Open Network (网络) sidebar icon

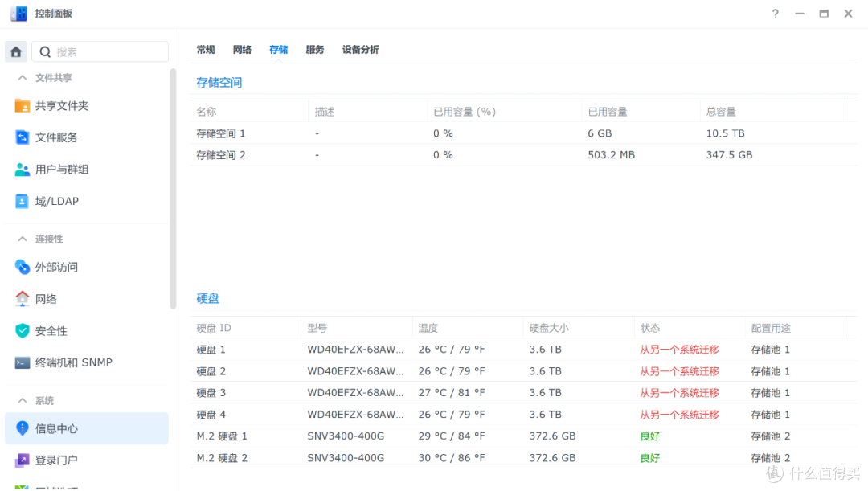(23, 299)
